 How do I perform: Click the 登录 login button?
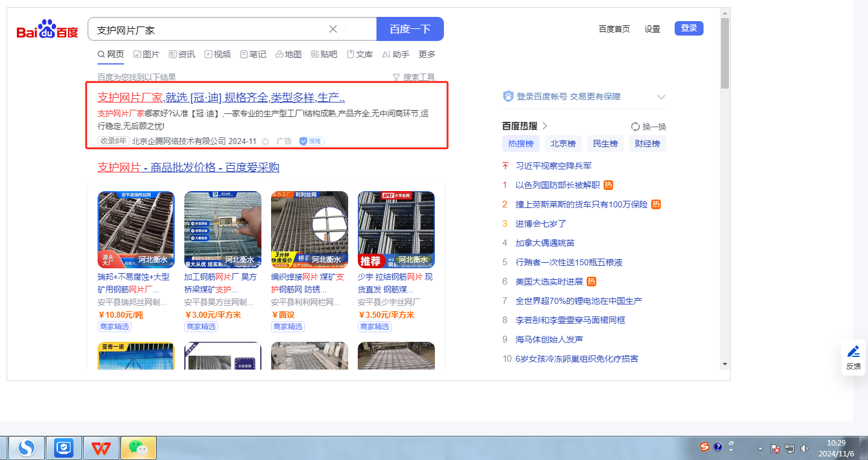689,28
